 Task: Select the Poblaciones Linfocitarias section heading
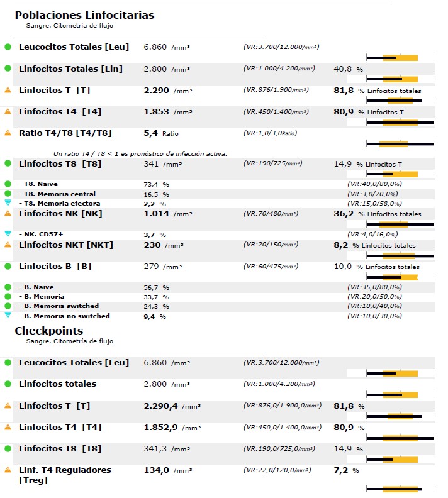click(x=84, y=15)
